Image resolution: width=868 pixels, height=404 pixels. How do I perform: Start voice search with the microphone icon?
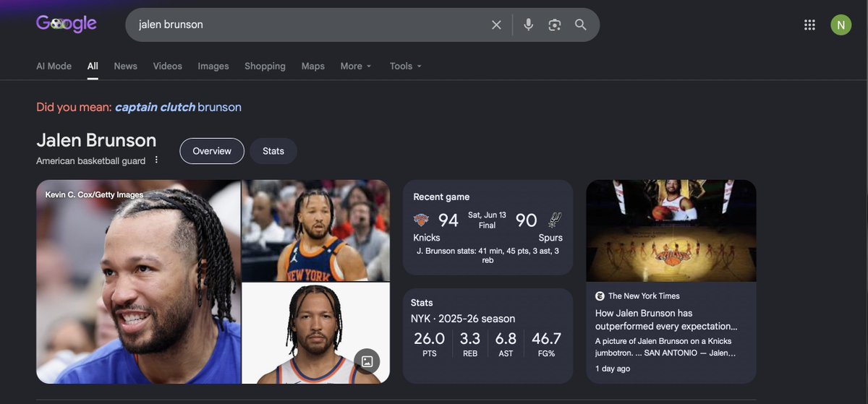click(529, 25)
